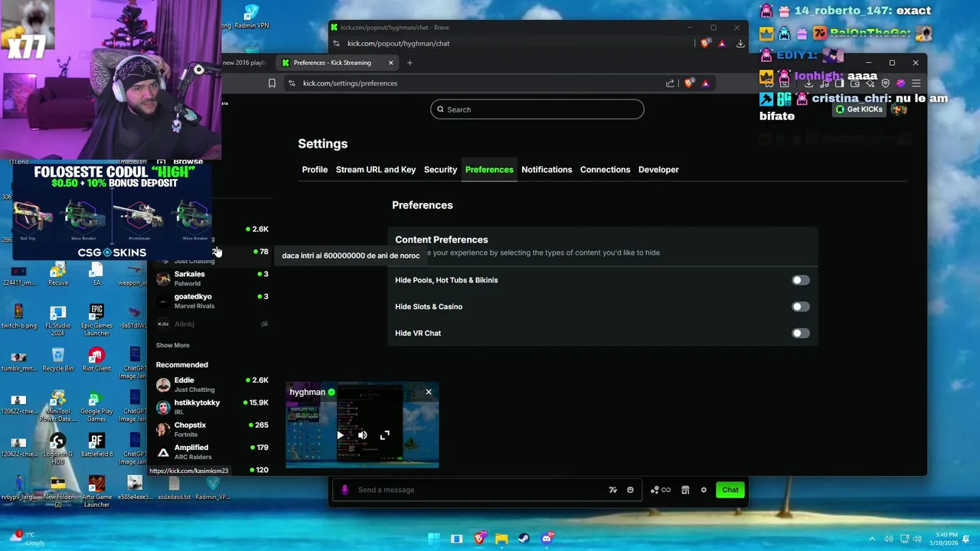Screen dimensions: 980x551
Task: Open Steam from the taskbar
Action: coord(524,539)
